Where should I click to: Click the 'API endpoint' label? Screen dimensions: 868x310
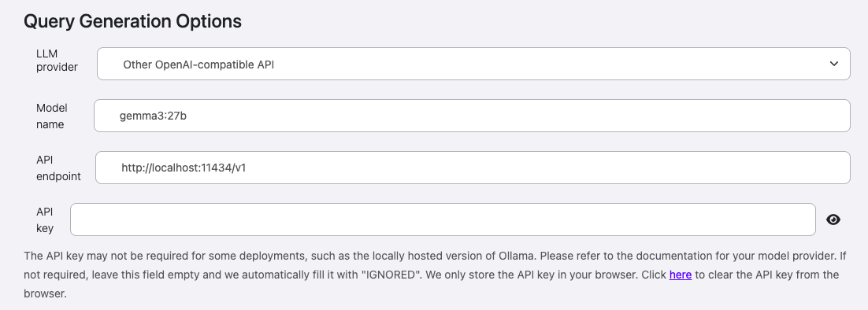click(x=58, y=168)
